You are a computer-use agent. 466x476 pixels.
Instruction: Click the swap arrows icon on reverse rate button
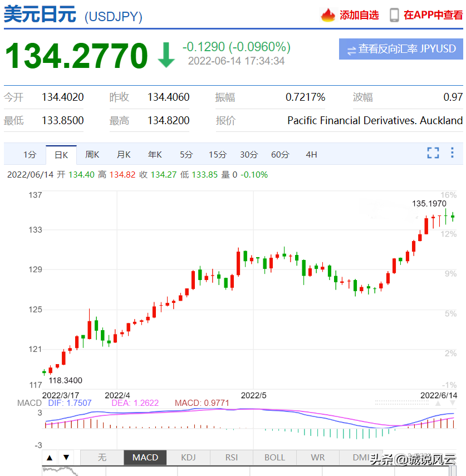tap(351, 50)
